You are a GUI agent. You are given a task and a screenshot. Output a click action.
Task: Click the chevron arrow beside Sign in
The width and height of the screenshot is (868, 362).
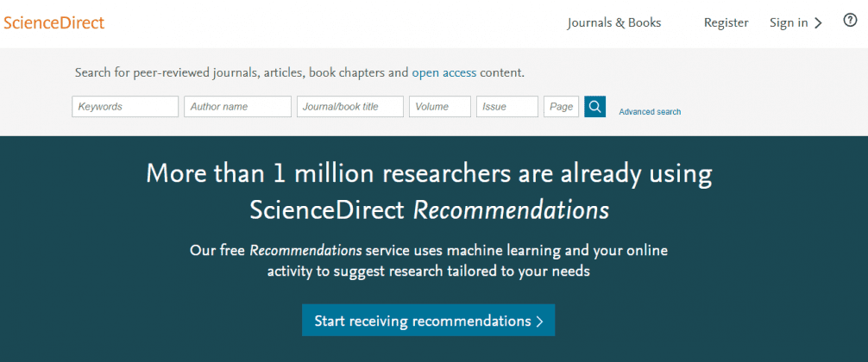pyautogui.click(x=818, y=23)
